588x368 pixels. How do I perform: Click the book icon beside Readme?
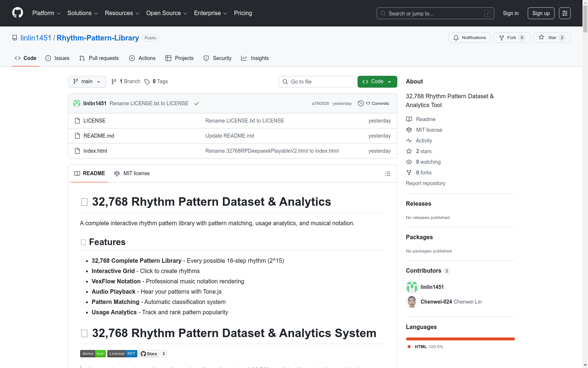[409, 119]
